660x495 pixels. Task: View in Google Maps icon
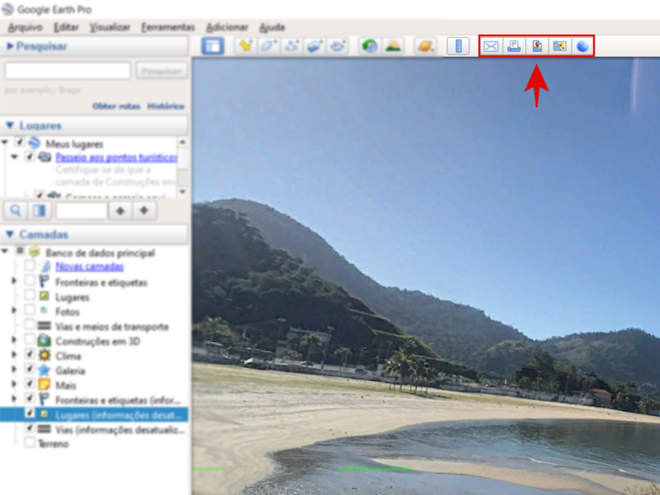[x=560, y=46]
